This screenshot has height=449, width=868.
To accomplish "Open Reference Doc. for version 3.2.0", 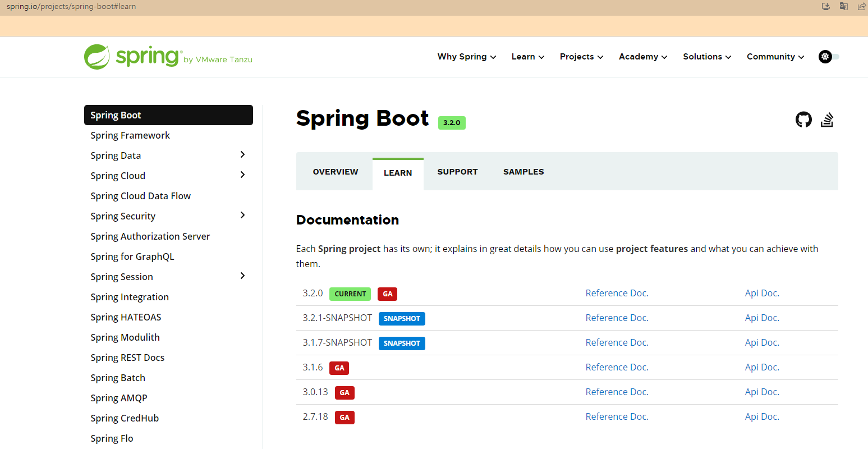I will (x=617, y=293).
